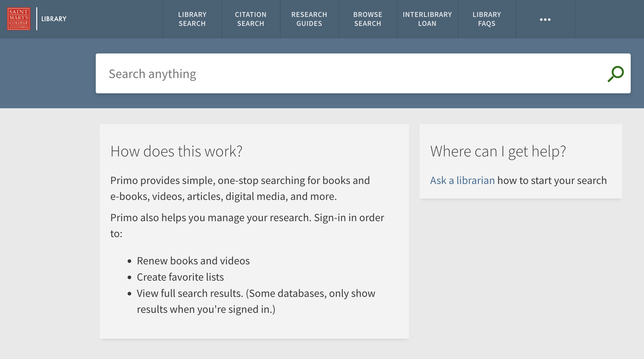Focus the Search anything input field
The height and width of the screenshot is (359, 644).
[349, 74]
